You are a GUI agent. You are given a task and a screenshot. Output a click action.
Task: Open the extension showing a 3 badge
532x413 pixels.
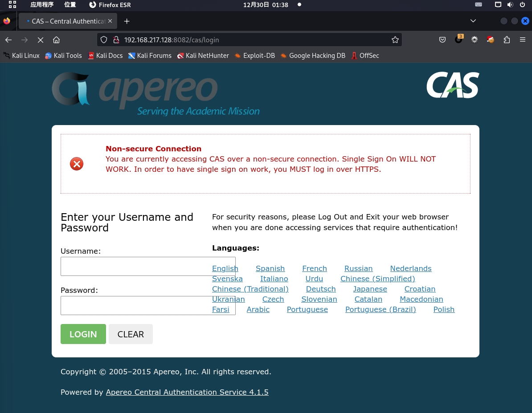click(x=458, y=40)
